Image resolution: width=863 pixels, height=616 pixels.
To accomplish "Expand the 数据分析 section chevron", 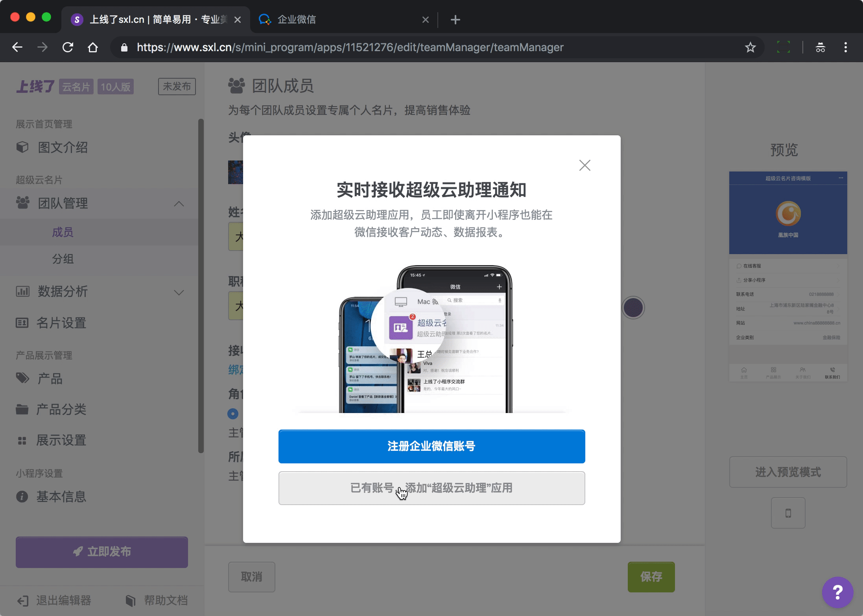I will pos(179,292).
